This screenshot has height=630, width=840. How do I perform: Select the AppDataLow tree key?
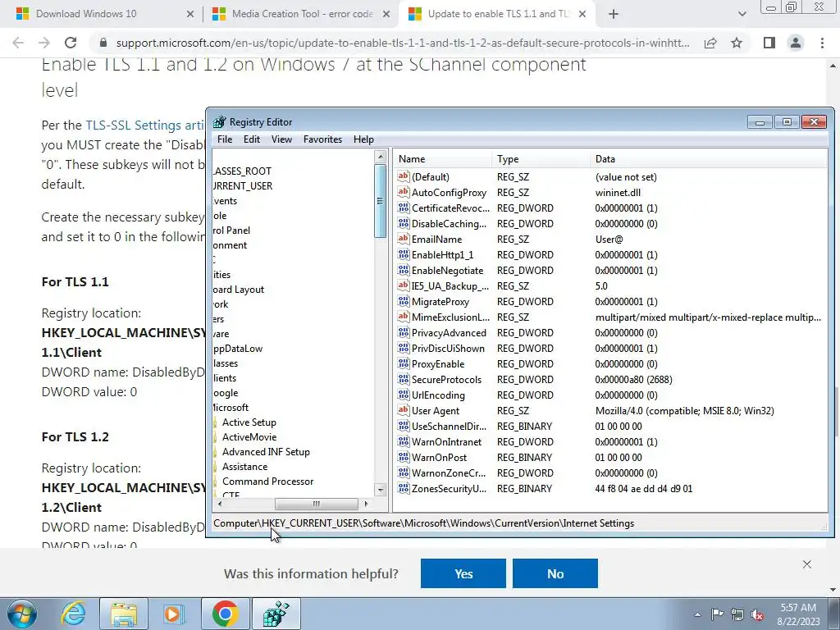click(238, 348)
